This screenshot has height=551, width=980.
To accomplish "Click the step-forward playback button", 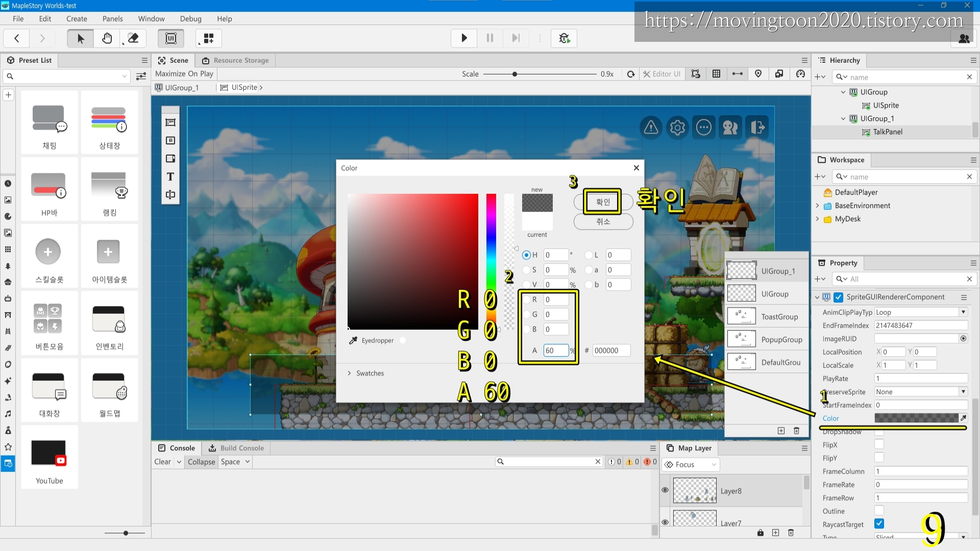I will pos(516,38).
